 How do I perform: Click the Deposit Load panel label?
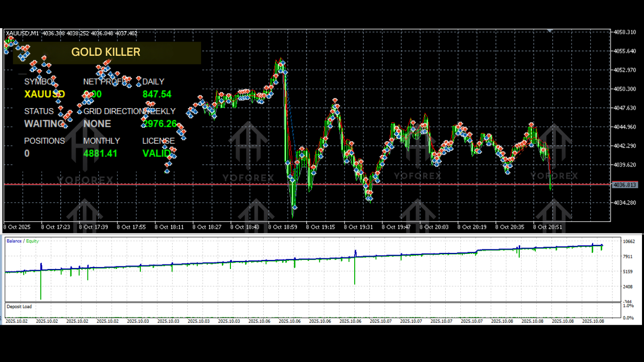(x=19, y=307)
